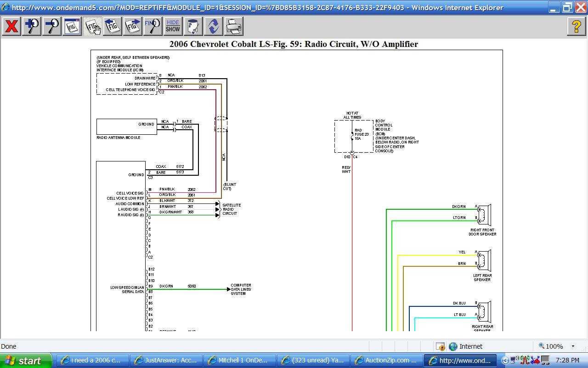Click the system clock showing 7:28 PM
The height and width of the screenshot is (368, 588).
point(567,361)
